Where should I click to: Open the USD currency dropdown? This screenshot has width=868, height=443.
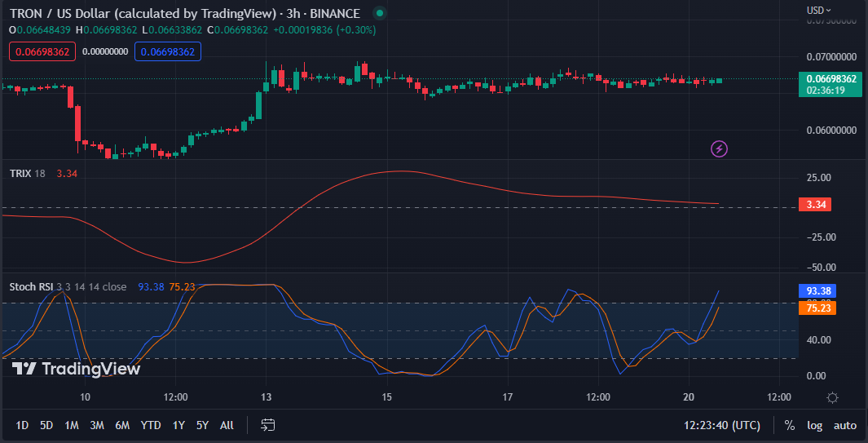click(x=818, y=10)
